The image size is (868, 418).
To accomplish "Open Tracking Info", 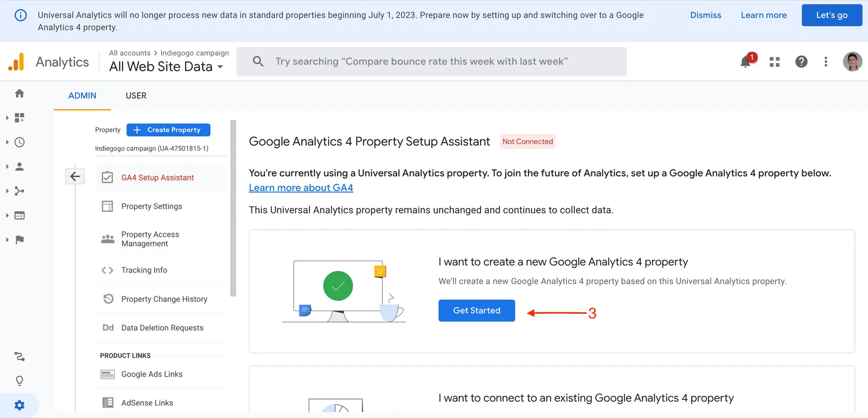I will pos(161,270).
